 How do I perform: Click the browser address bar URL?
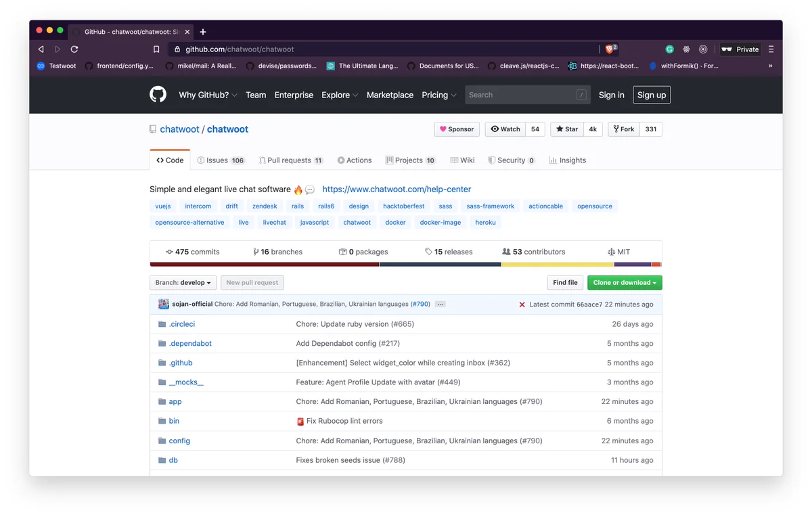coord(240,49)
